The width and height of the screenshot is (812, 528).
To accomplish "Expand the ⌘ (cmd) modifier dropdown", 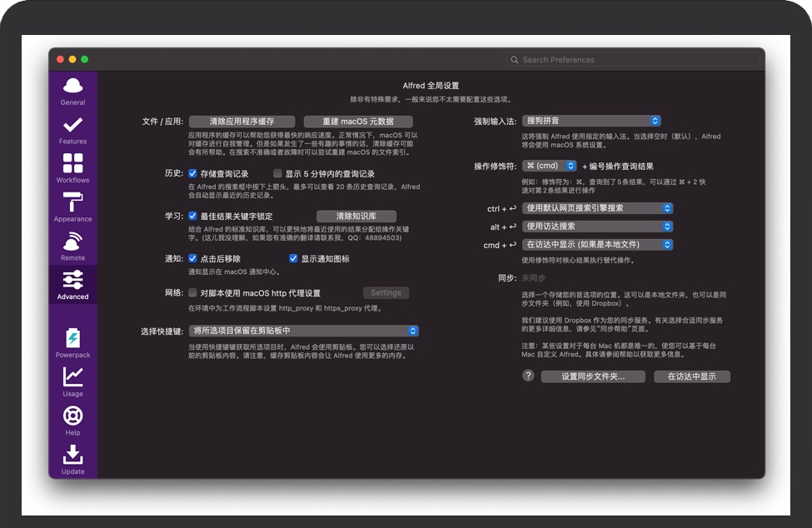I will [549, 166].
